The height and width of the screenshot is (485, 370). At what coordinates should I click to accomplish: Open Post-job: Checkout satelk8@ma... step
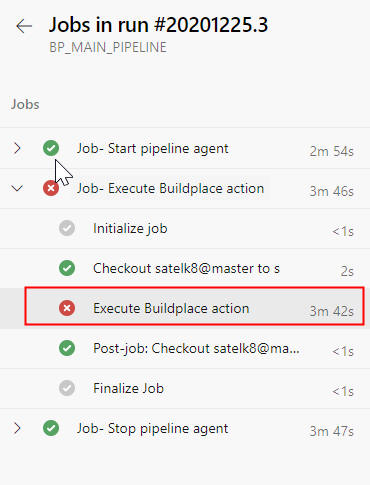[x=185, y=349]
